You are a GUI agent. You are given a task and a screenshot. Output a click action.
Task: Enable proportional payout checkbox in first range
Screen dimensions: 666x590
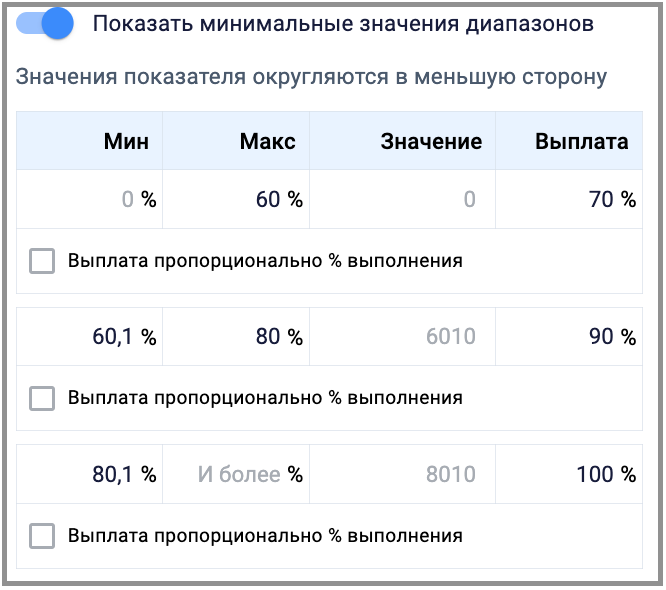pos(42,262)
